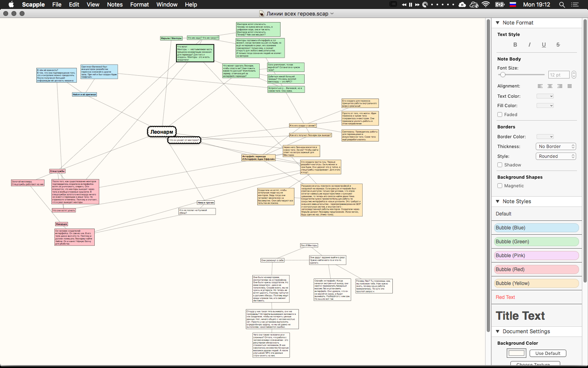Open the border Thickness dropdown

[x=556, y=146]
